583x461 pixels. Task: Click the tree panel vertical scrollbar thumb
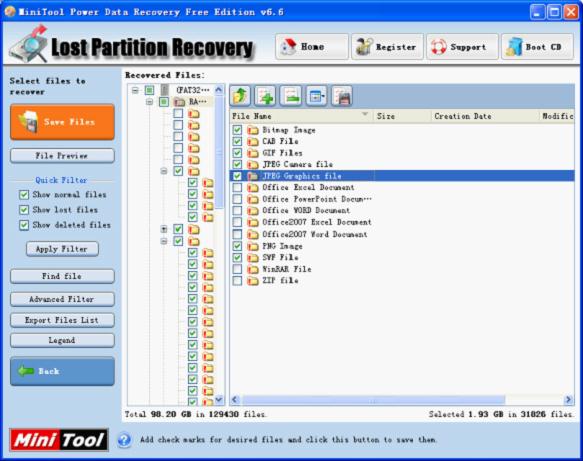[x=219, y=152]
